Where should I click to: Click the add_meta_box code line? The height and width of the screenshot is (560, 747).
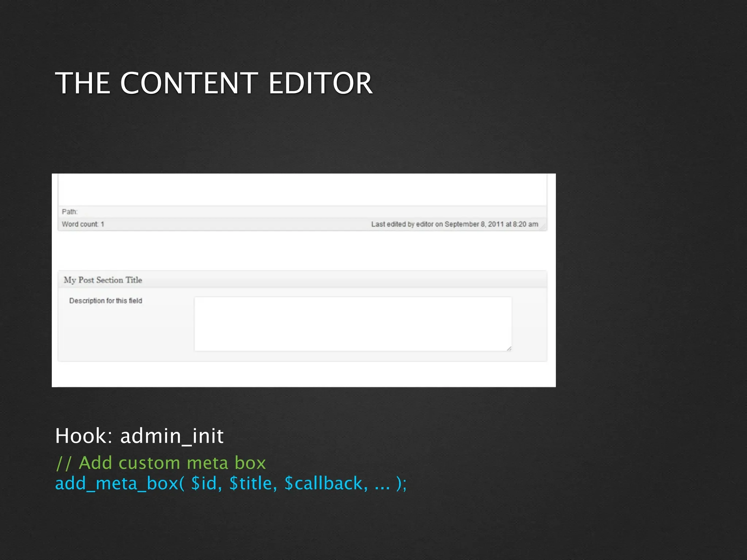pyautogui.click(x=231, y=484)
